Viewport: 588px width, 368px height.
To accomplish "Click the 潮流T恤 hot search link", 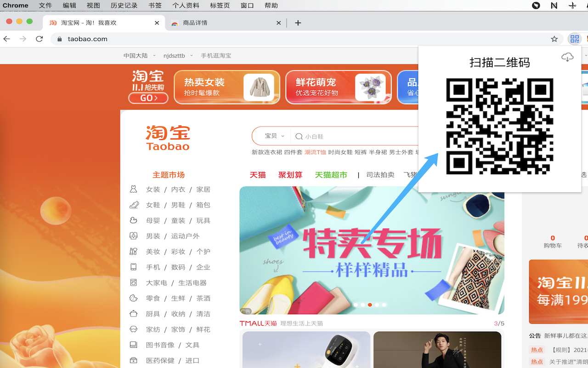I will coord(315,152).
